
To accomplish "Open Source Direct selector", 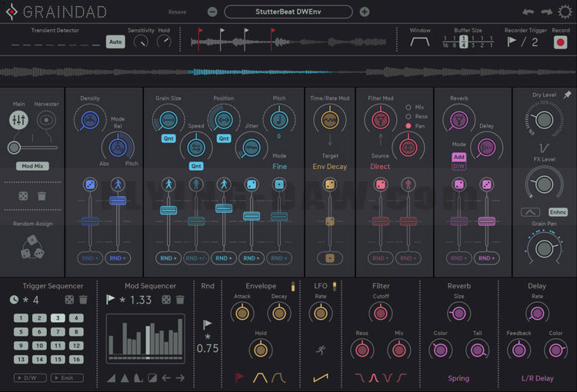I will pyautogui.click(x=380, y=166).
